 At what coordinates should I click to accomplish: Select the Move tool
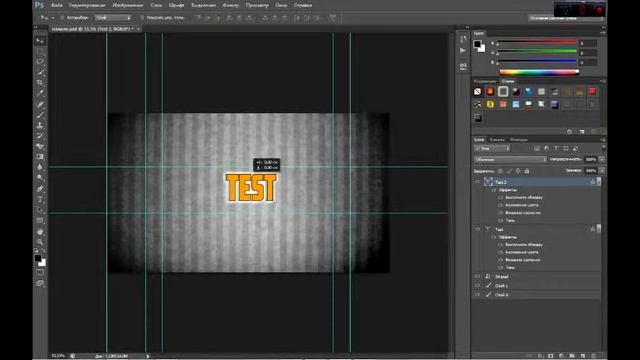40,41
